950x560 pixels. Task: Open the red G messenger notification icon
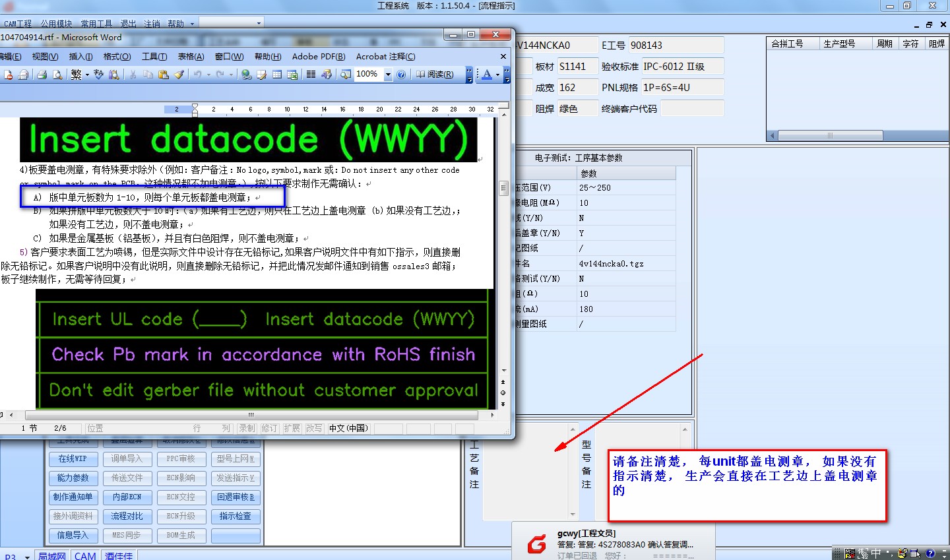coord(536,544)
